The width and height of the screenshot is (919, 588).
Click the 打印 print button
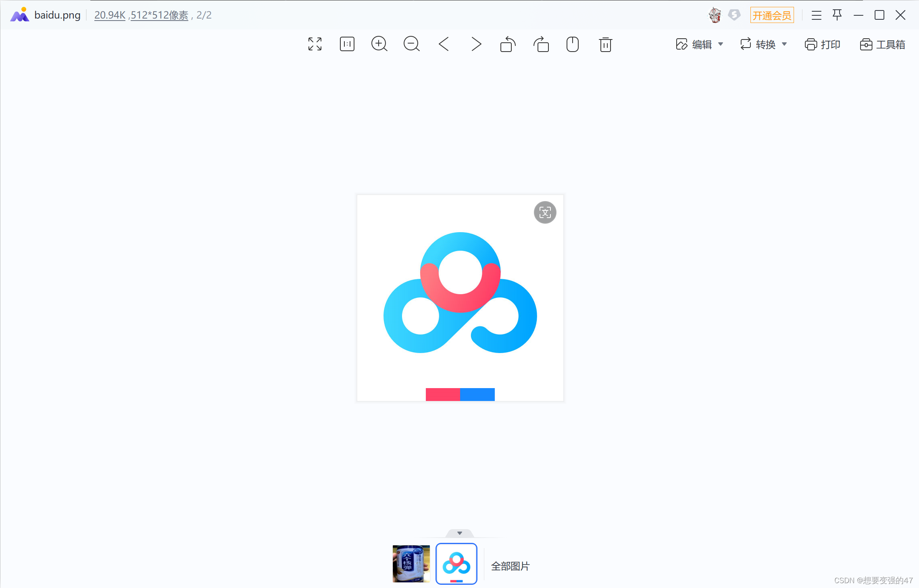point(822,44)
